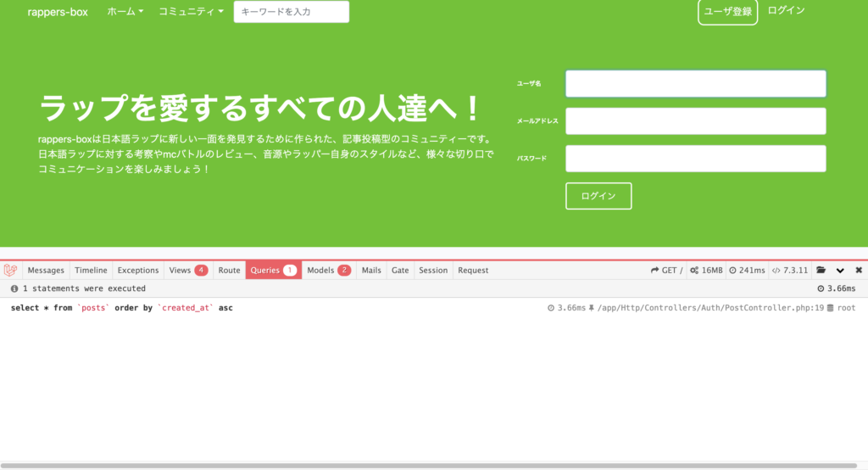Click the PHP version 7.3.11 indicator
868x470 pixels.
tap(790, 270)
